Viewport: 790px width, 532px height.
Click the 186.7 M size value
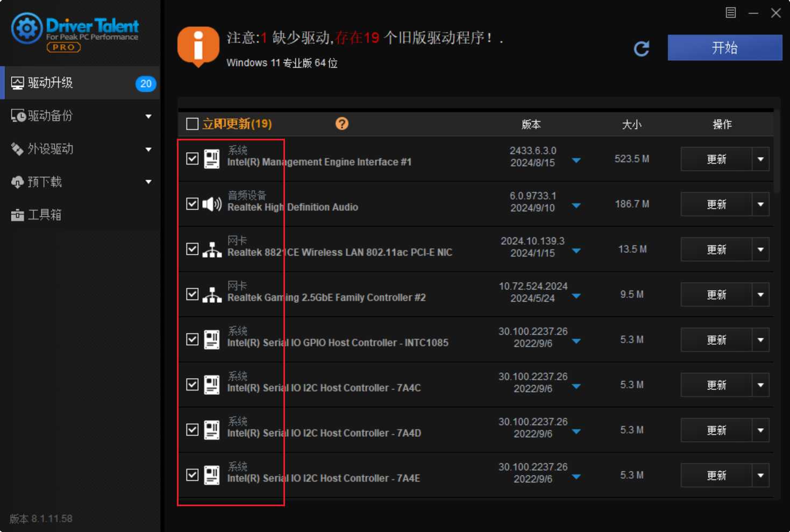pos(632,204)
